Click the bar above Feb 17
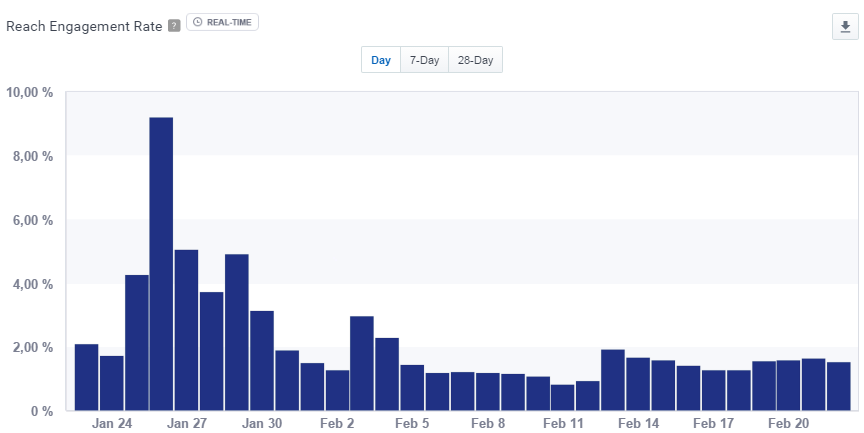The image size is (864, 433). click(x=713, y=390)
